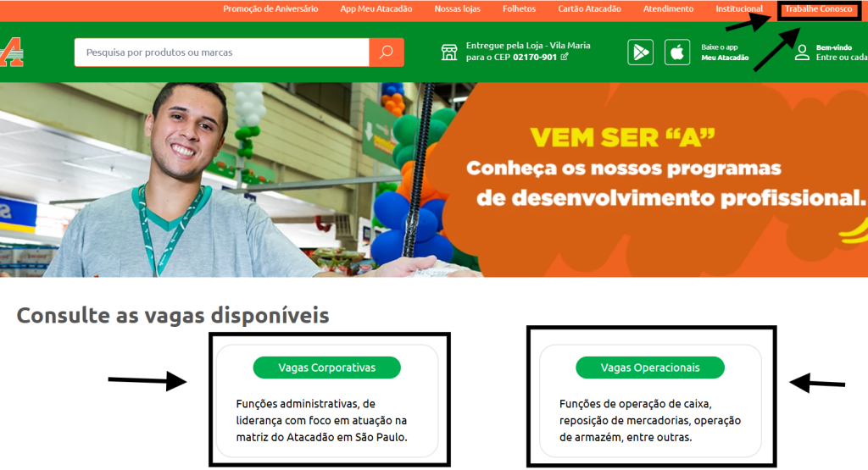The height and width of the screenshot is (470, 868).
Task: Click the Vagas Operacionais button
Action: [650, 368]
